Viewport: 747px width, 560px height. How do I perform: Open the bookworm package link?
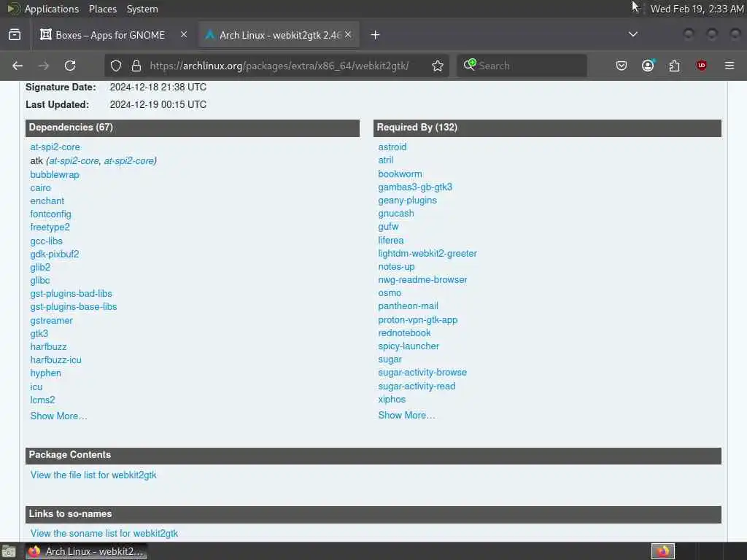[400, 174]
